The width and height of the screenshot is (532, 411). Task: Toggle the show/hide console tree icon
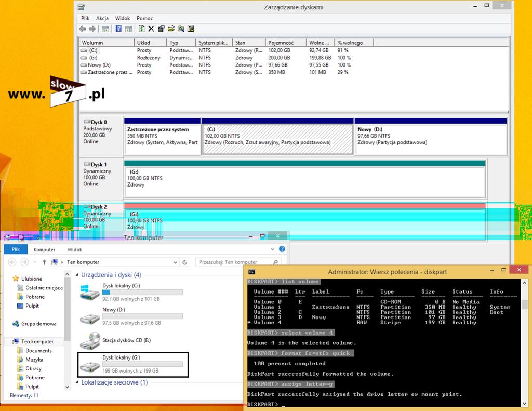pyautogui.click(x=105, y=29)
